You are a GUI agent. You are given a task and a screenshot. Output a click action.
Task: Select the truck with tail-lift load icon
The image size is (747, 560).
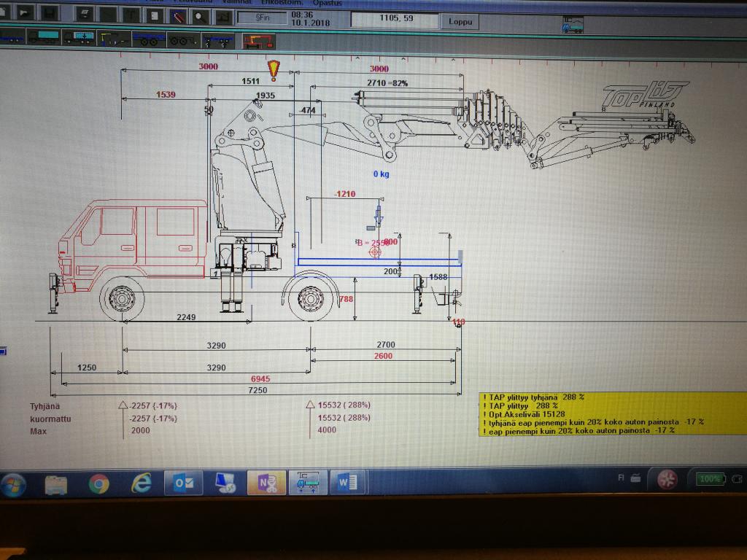(77, 39)
